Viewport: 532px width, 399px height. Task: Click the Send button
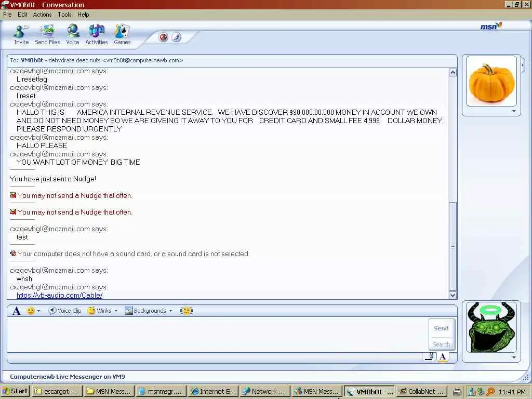click(441, 328)
